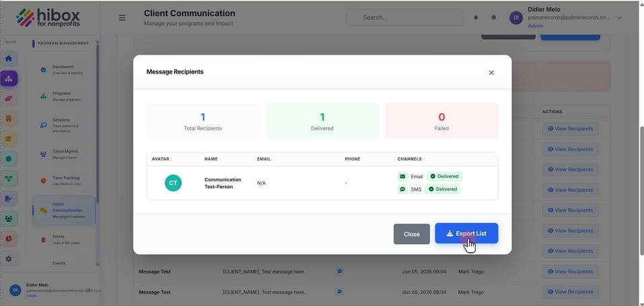Click the Message Recipients dialog title

pos(175,71)
